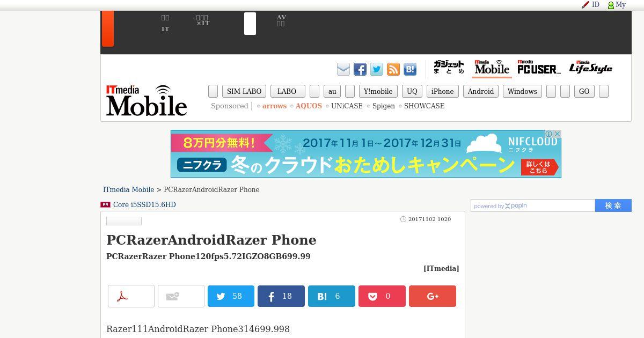This screenshot has height=338, width=644.
Task: Visit sponsored Spigen link
Action: pos(384,106)
